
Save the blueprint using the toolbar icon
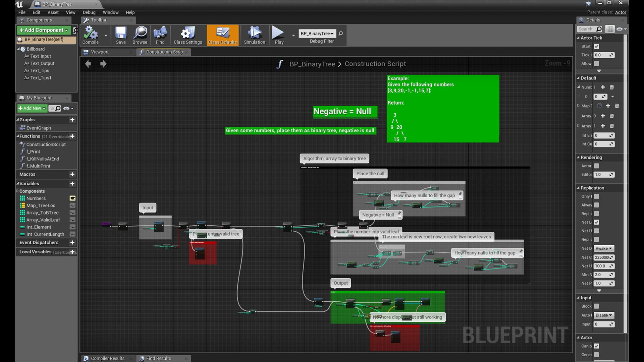tap(120, 35)
